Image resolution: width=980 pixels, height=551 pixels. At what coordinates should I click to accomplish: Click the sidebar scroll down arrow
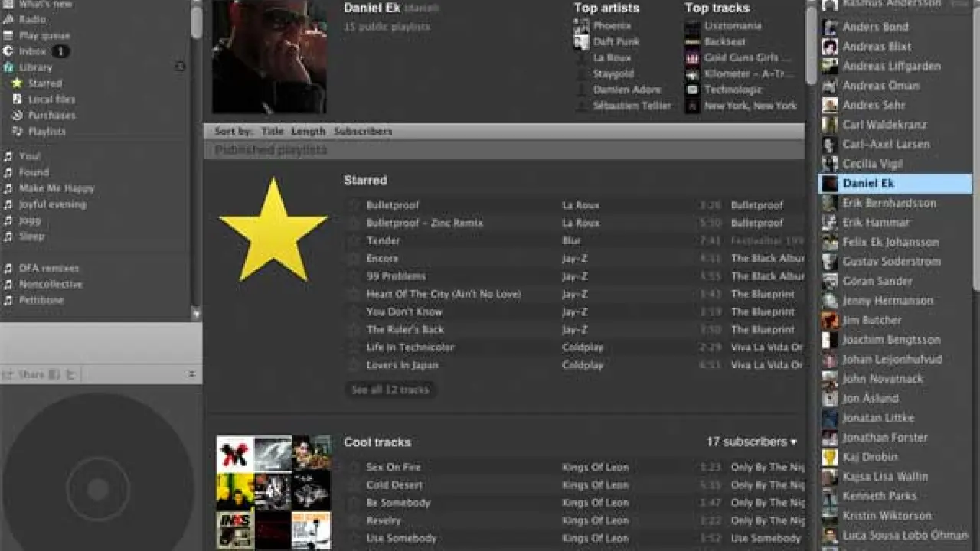196,314
